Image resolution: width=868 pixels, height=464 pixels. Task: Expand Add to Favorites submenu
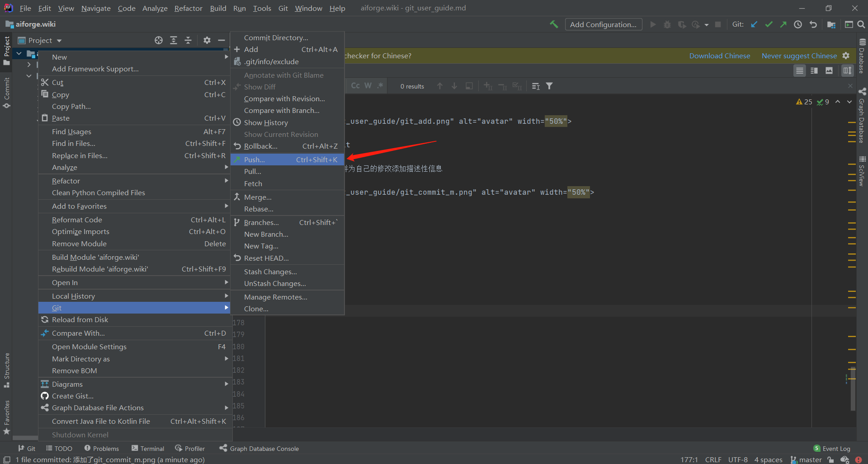[x=135, y=206]
